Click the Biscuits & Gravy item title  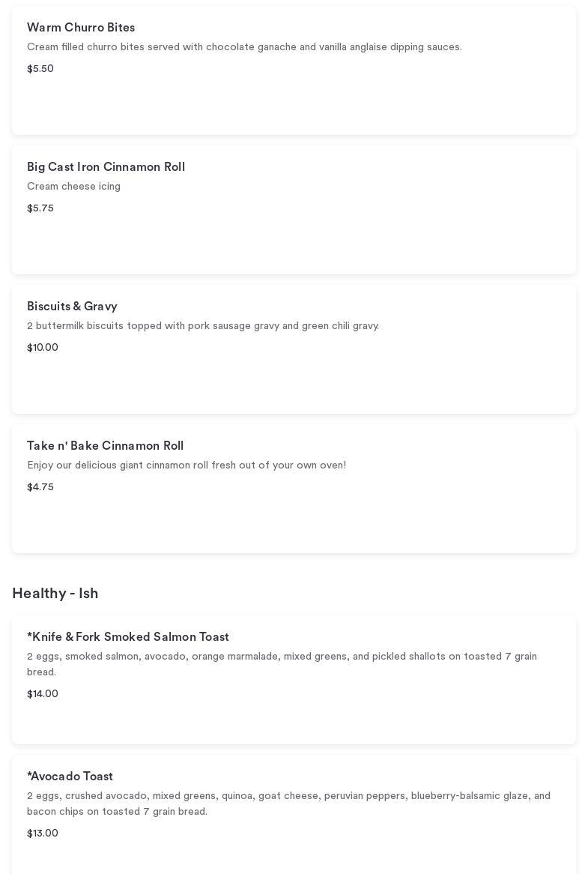tap(72, 307)
